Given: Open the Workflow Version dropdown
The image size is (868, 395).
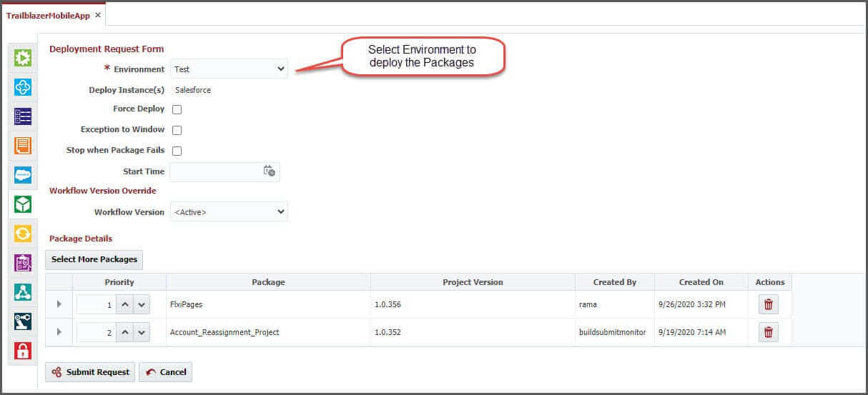Looking at the screenshot, I should tap(229, 211).
